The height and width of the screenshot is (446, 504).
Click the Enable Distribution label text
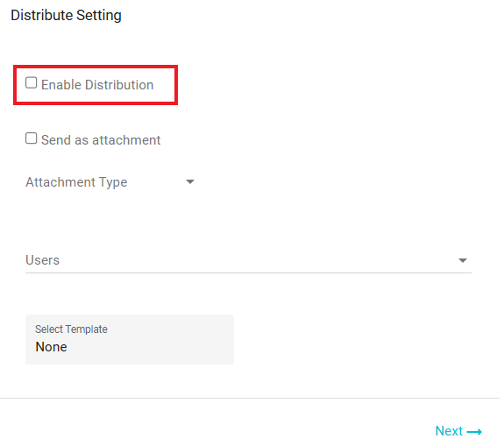(97, 85)
